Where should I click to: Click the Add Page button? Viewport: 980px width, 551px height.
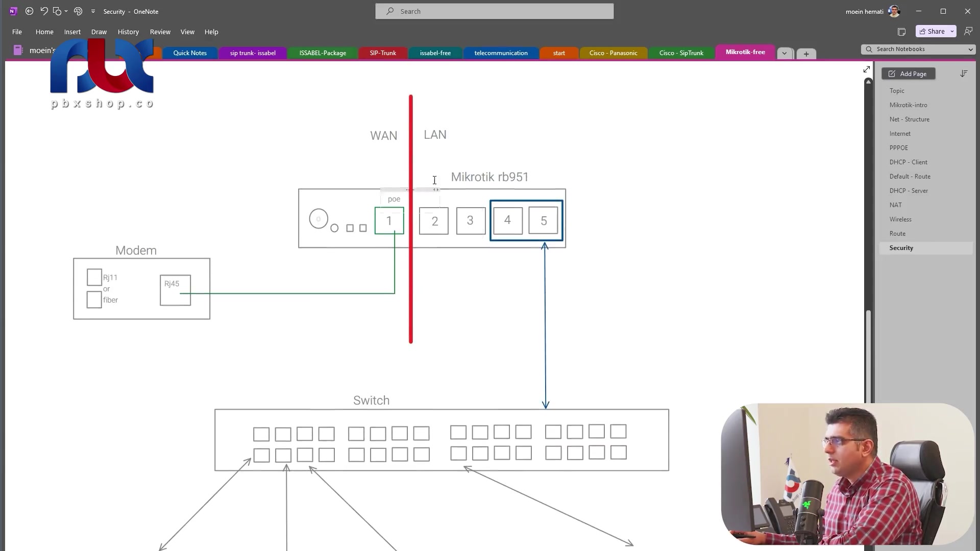908,74
